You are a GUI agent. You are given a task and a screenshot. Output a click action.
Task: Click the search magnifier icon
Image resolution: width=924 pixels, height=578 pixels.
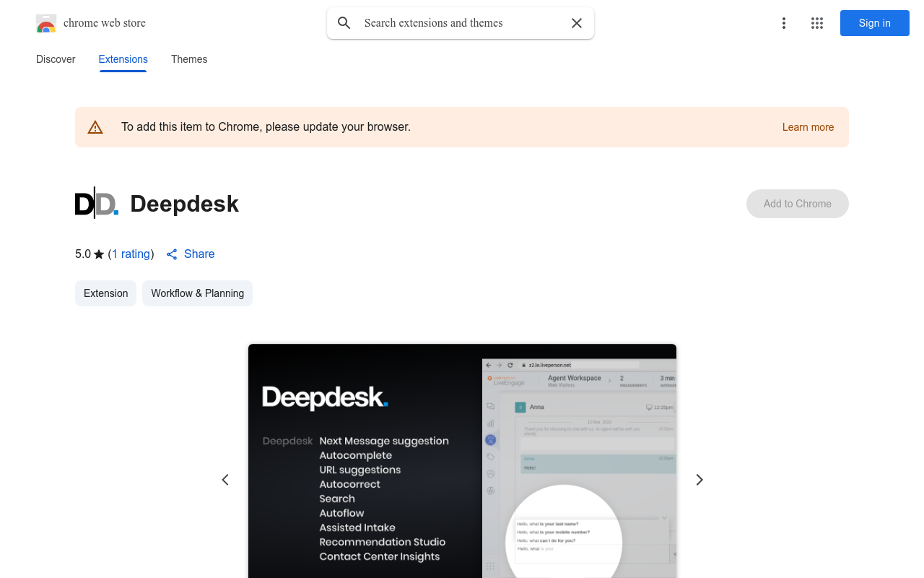pyautogui.click(x=344, y=23)
